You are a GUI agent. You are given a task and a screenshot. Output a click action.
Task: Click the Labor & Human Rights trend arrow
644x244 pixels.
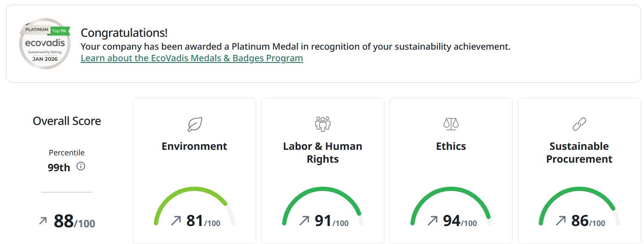(x=304, y=221)
